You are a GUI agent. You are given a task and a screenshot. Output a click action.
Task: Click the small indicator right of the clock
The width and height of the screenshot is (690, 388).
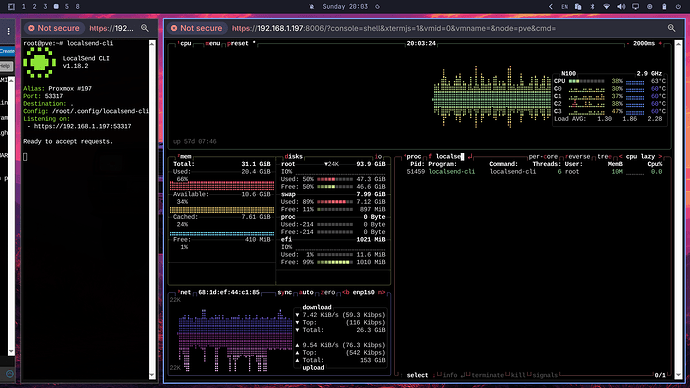pos(377,7)
